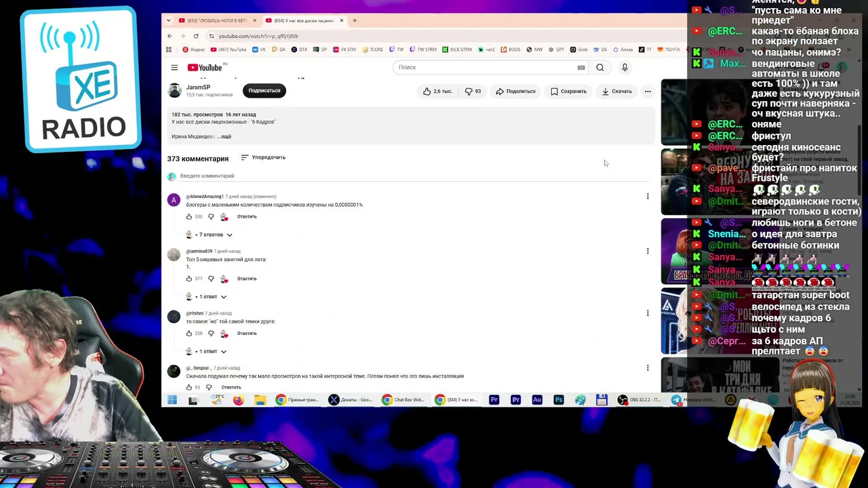Subscribe to JaromSP with Подписаться
Viewport: 868px width, 488px height.
pos(264,91)
